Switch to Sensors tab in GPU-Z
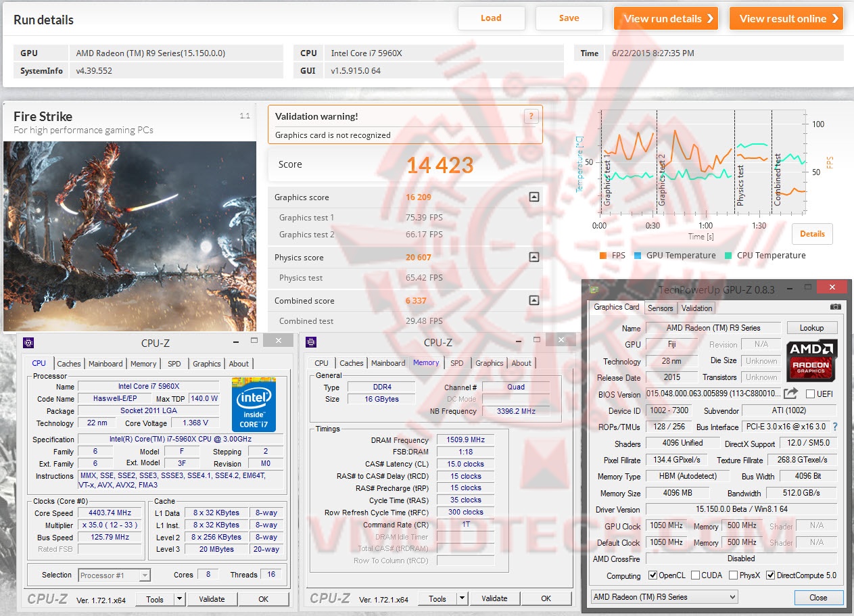The height and width of the screenshot is (616, 854). (x=661, y=308)
